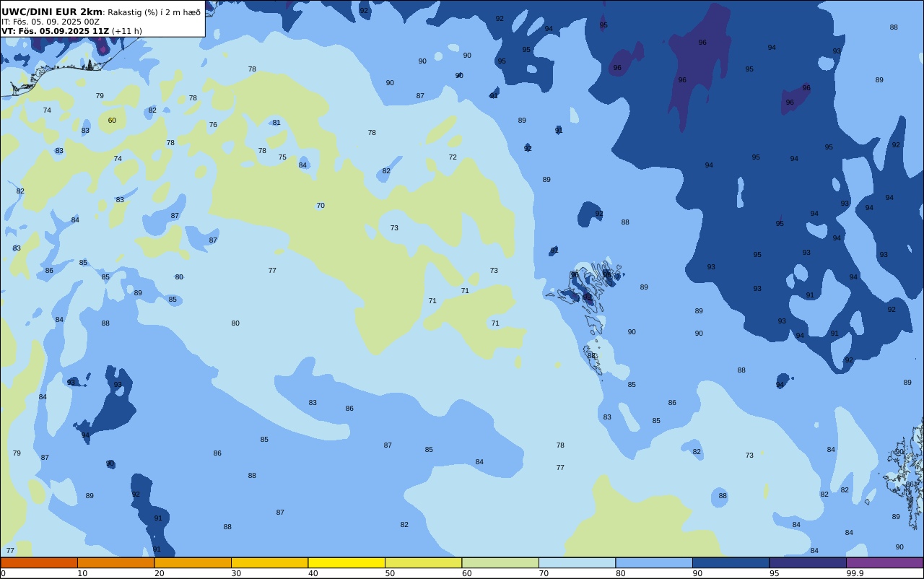Pick the 40–50 bright yellow legend swatch
The width and height of the screenshot is (924, 579).
point(346,562)
